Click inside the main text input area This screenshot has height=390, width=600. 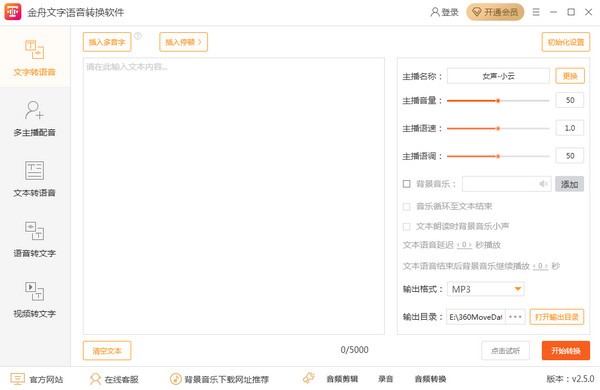tap(234, 196)
